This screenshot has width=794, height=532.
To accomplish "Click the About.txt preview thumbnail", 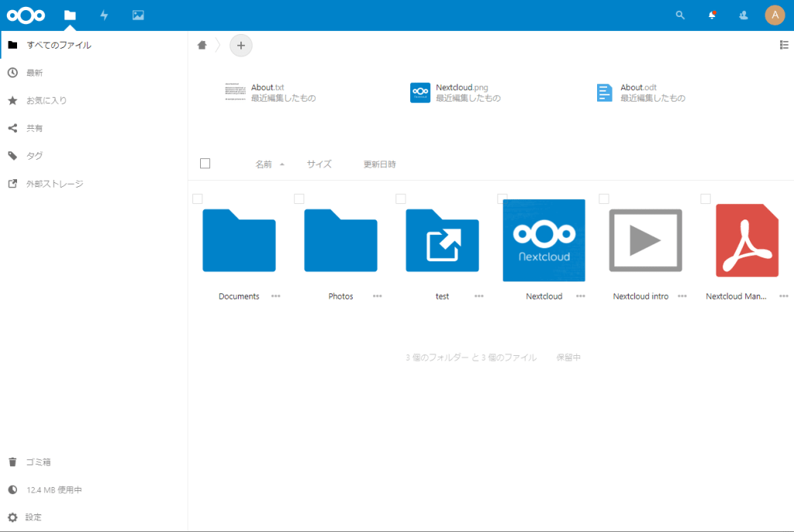I will [x=236, y=92].
